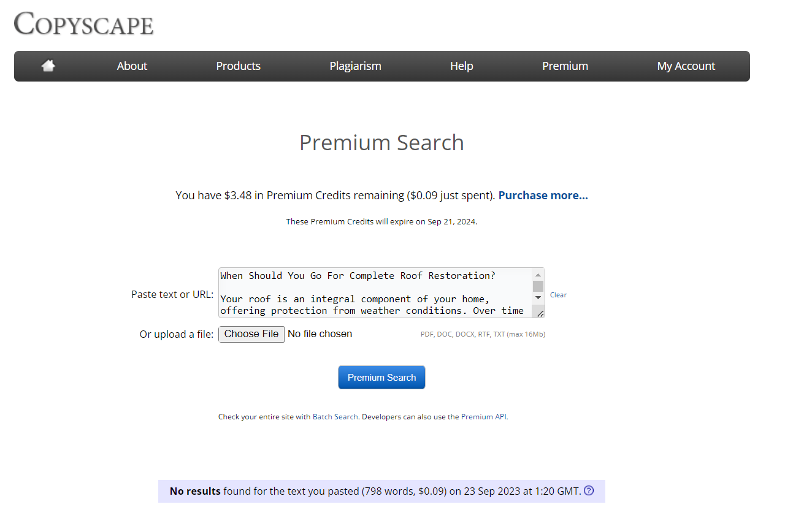
Task: Run the Premium Search button
Action: (x=381, y=378)
